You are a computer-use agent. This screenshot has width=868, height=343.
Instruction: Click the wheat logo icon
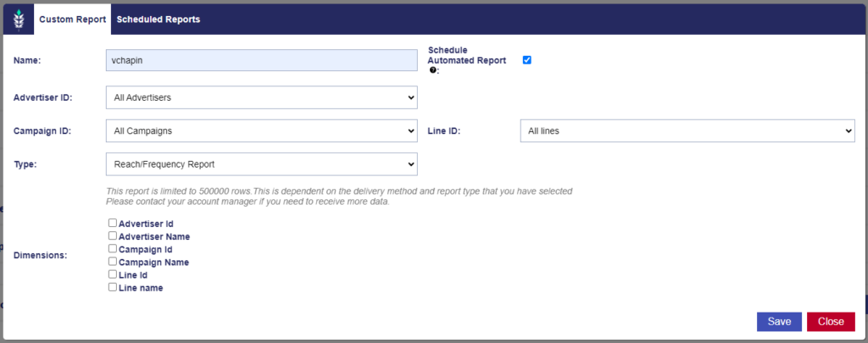click(19, 20)
